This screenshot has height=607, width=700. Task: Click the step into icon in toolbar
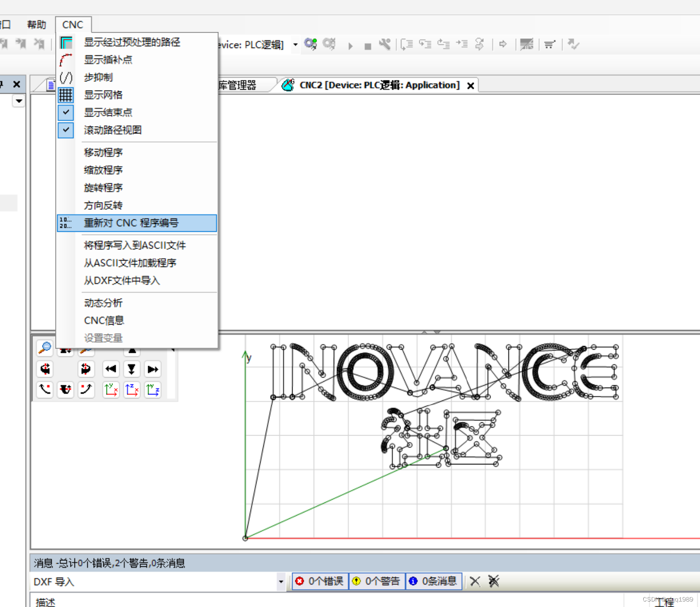[x=425, y=44]
